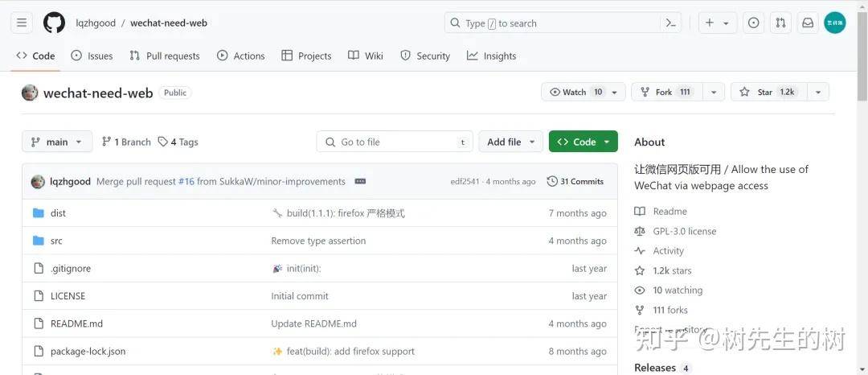
Task: Click lqzhgood's avatar in latest commit row
Action: [38, 181]
